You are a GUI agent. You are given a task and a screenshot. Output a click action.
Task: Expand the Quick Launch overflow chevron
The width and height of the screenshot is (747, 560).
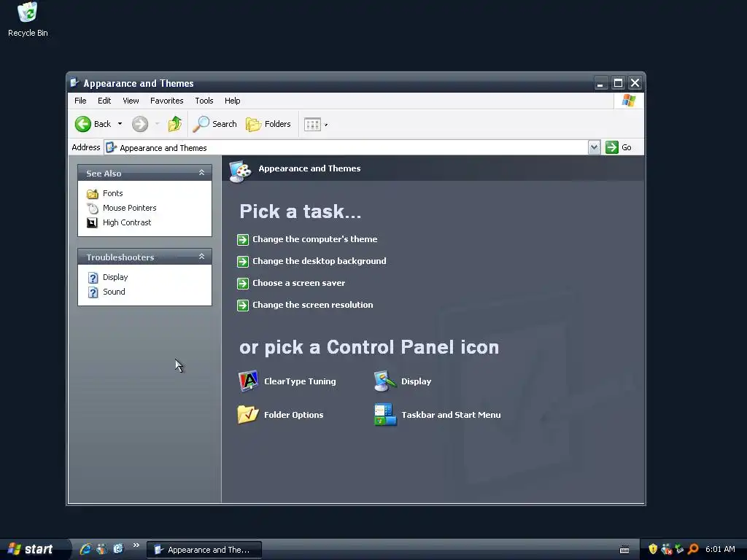pos(136,545)
